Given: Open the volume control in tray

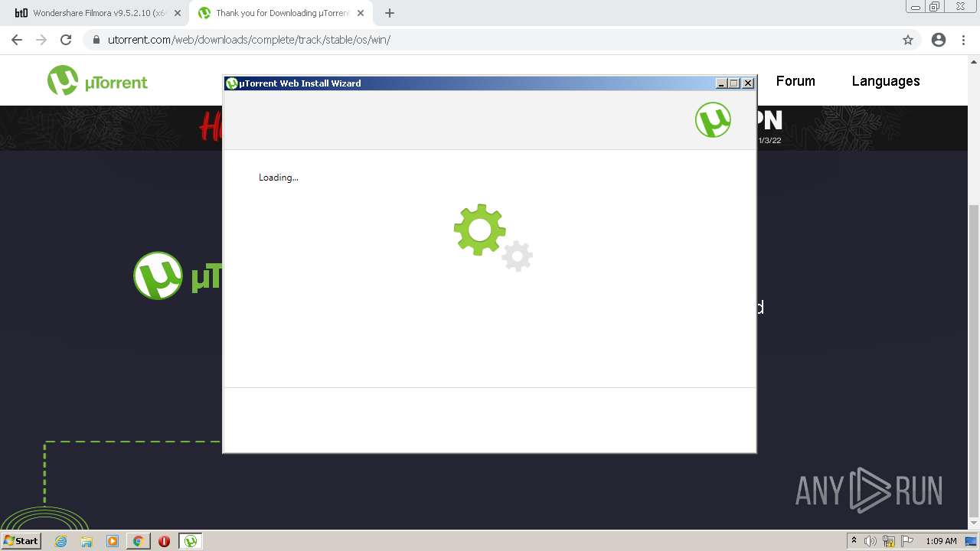Looking at the screenshot, I should (871, 541).
